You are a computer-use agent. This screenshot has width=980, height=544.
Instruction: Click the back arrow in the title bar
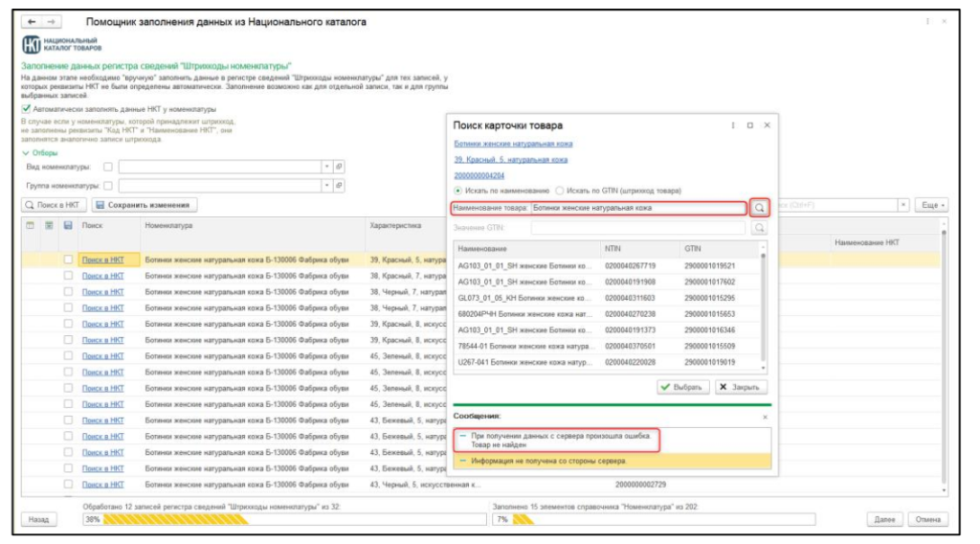click(x=32, y=21)
